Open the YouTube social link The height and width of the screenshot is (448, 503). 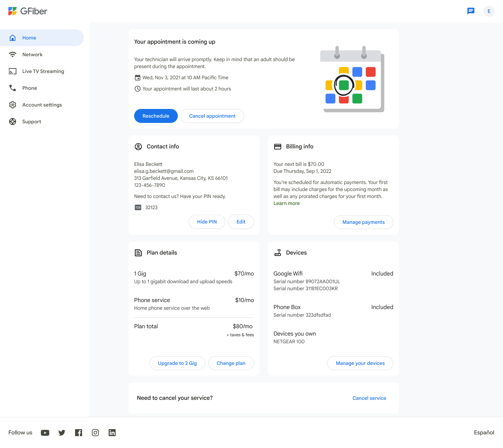point(45,433)
